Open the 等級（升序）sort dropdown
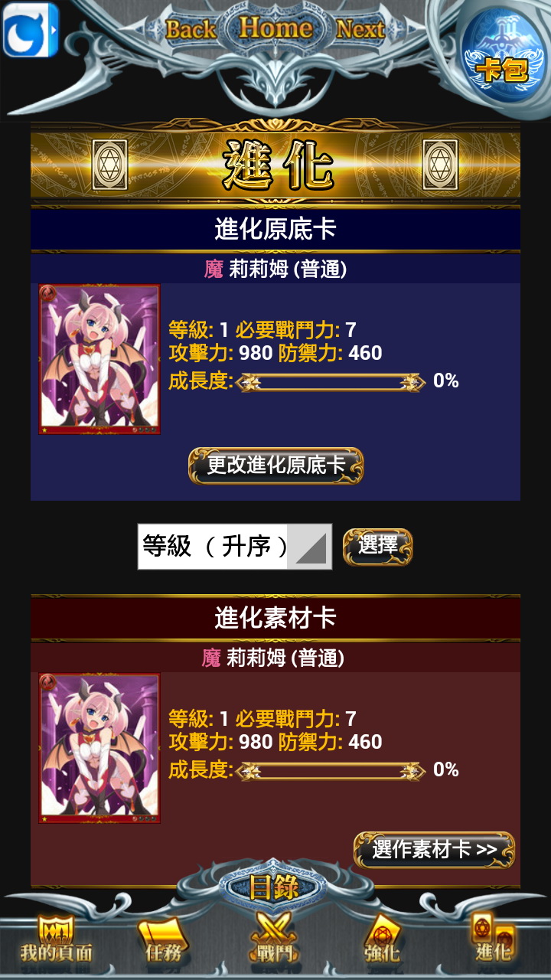Screen dimensions: 551x980 (x=235, y=547)
